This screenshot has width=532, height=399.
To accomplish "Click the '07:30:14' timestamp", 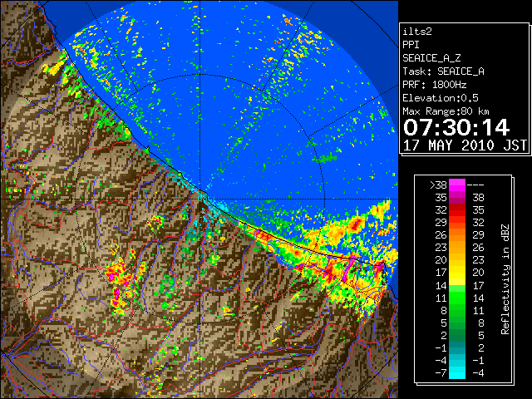I will (x=456, y=127).
